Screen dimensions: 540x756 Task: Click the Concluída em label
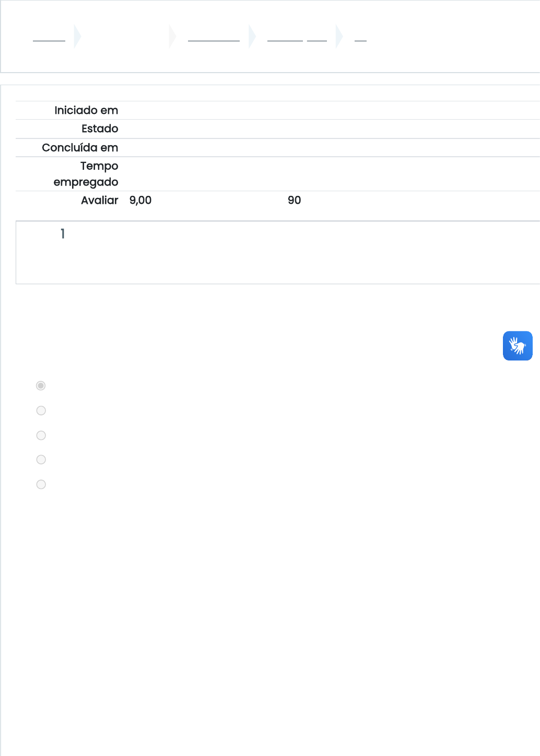point(80,148)
